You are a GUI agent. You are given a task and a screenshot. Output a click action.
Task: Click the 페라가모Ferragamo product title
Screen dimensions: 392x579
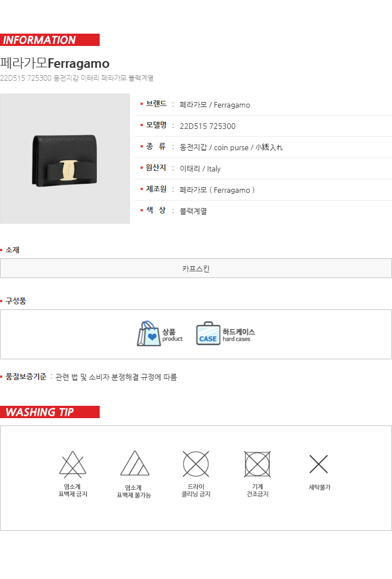[54, 63]
